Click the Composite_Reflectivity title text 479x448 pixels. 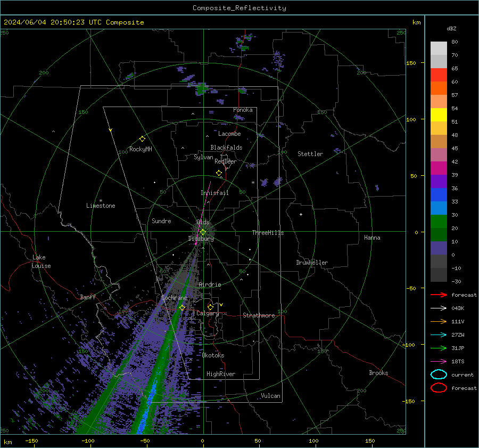point(240,8)
